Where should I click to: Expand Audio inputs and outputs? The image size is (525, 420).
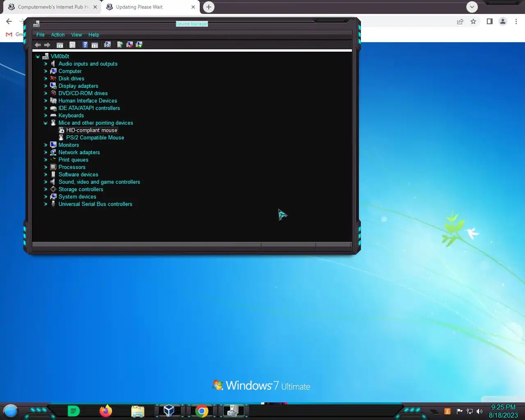point(46,64)
